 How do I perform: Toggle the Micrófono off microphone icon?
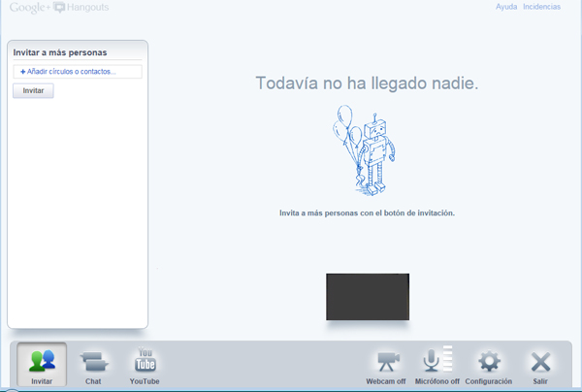(431, 360)
